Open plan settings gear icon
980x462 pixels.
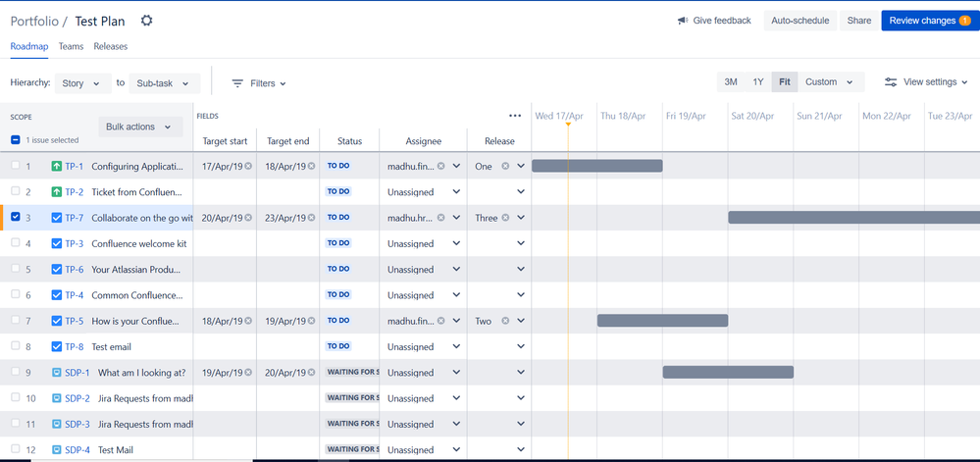146,21
